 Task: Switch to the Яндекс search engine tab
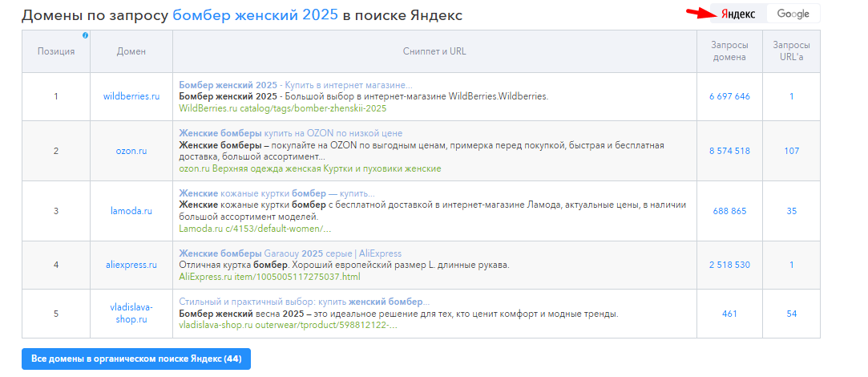(737, 14)
